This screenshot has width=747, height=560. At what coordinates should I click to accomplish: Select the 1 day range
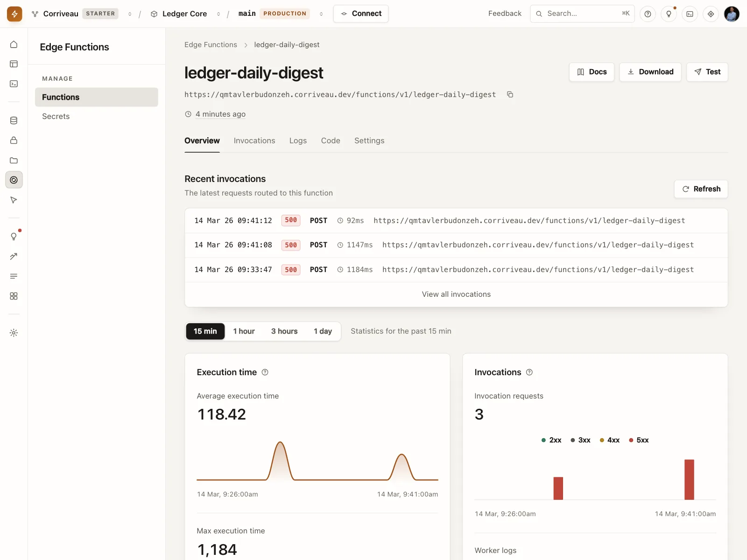[x=323, y=331]
